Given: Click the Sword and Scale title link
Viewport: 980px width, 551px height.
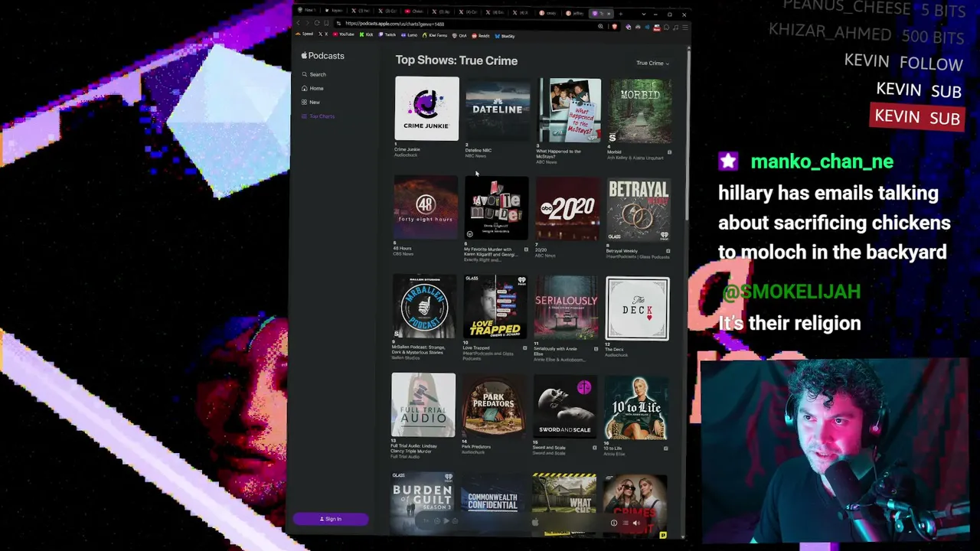Looking at the screenshot, I should (549, 448).
